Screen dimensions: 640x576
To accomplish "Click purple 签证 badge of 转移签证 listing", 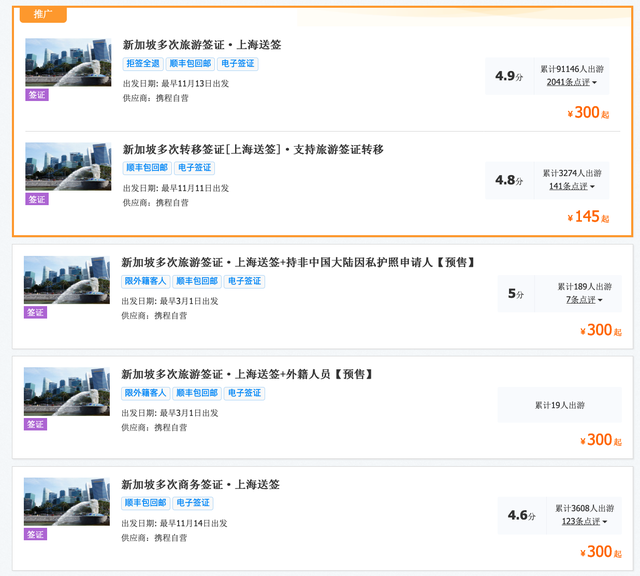I will pyautogui.click(x=37, y=199).
